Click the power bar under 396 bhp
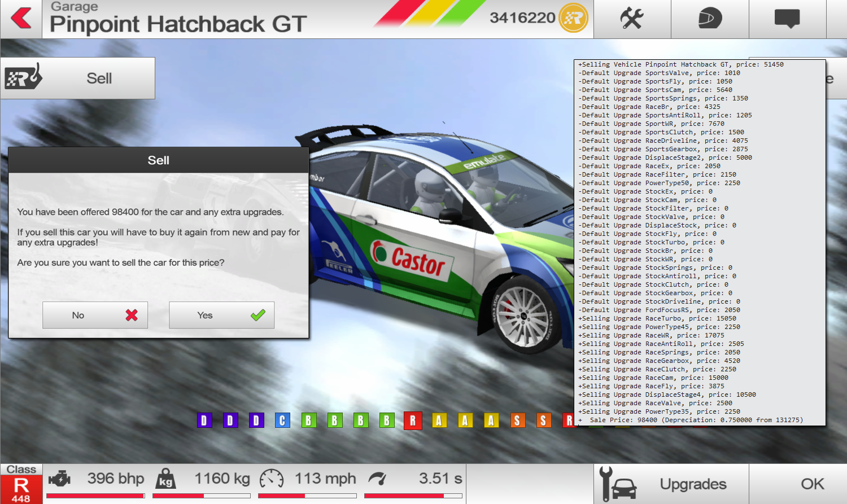847x504 pixels. (x=95, y=496)
